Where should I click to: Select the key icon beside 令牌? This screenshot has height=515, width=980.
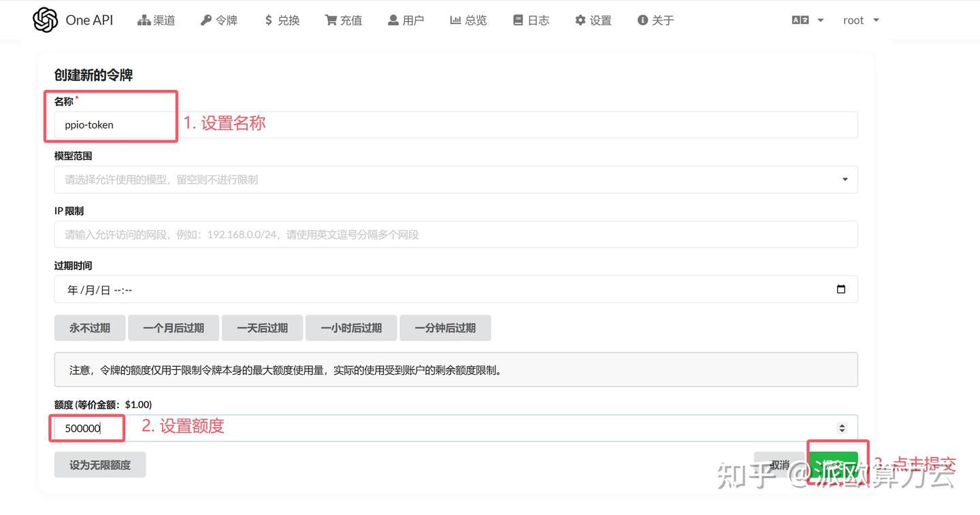coord(205,20)
